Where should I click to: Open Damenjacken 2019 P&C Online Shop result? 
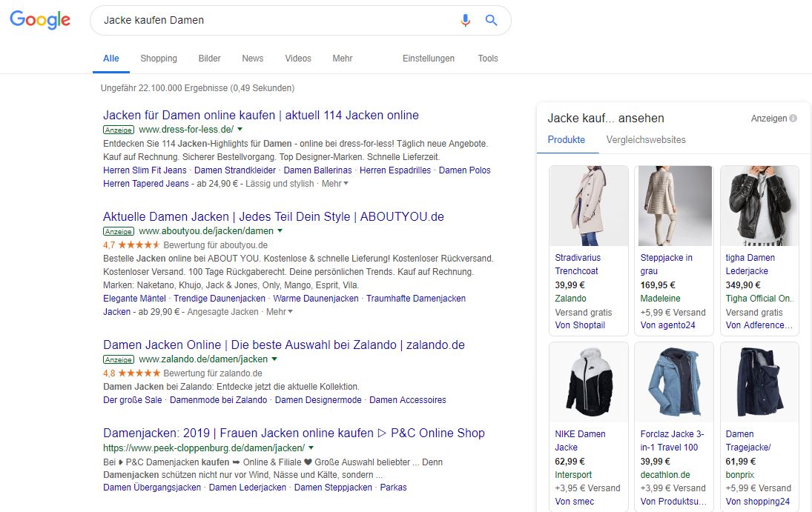tap(294, 433)
